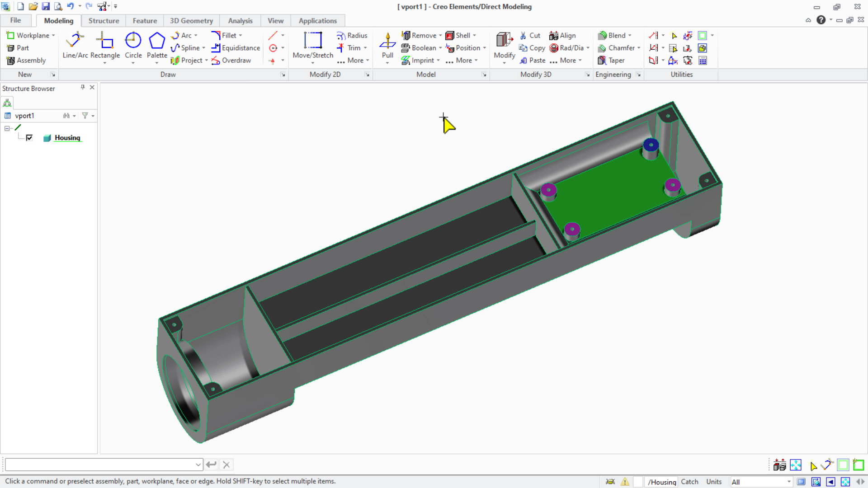Click the Part button in New group
This screenshot has width=868, height=488.
pos(18,48)
